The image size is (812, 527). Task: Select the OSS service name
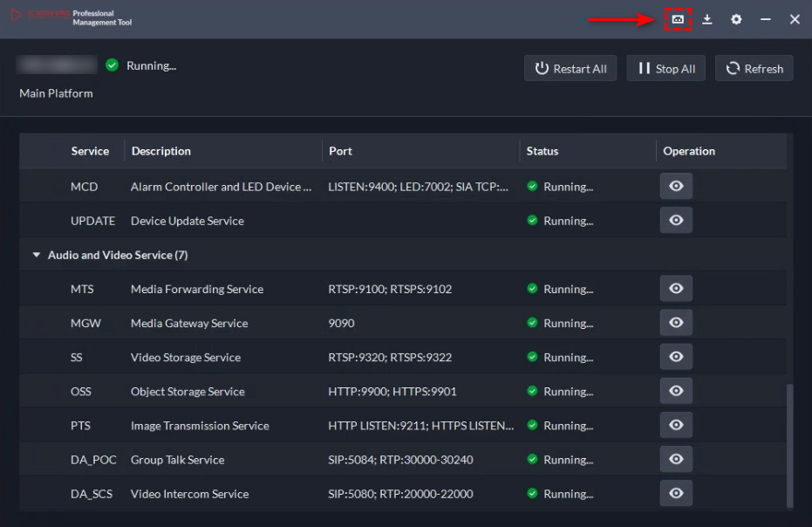pyautogui.click(x=81, y=392)
